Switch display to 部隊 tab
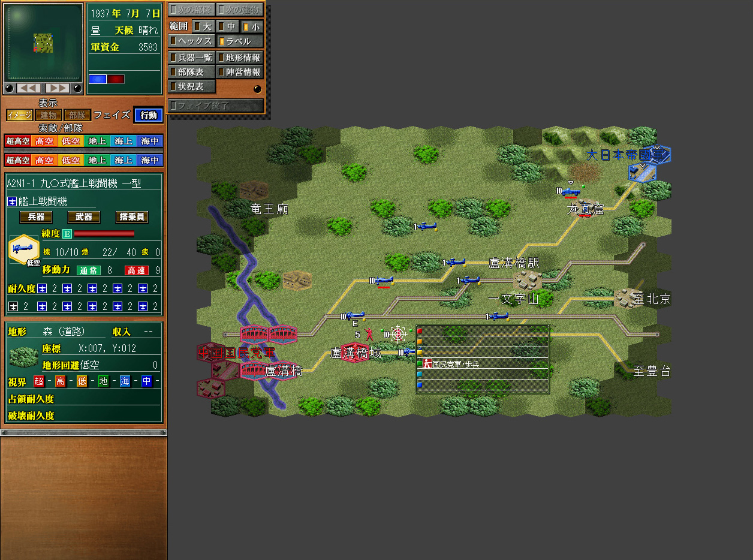 tap(77, 115)
